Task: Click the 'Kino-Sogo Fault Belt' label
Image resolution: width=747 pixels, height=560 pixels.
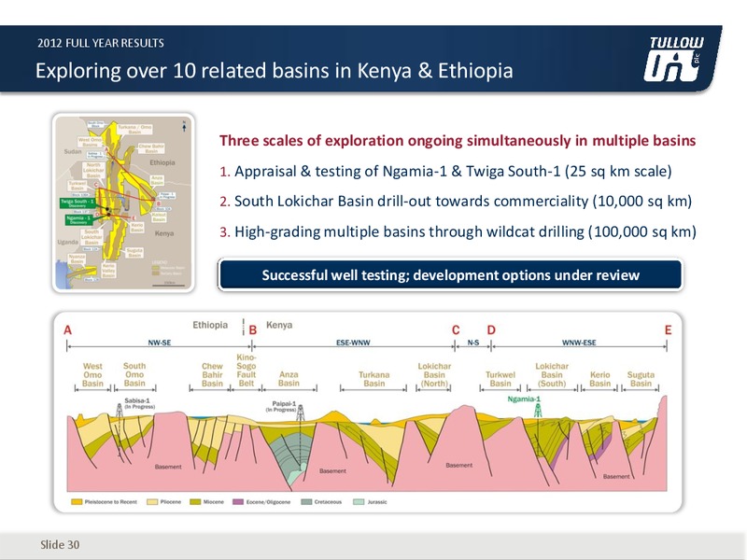Action: pos(247,371)
